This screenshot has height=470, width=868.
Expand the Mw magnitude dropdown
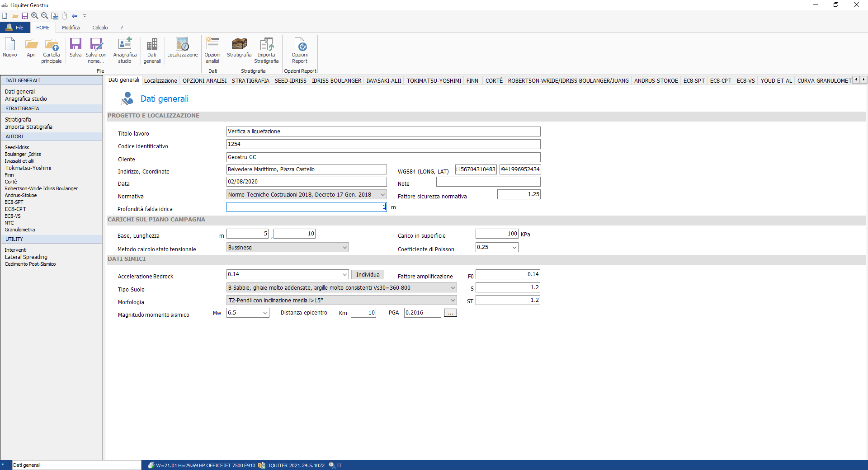coord(265,313)
